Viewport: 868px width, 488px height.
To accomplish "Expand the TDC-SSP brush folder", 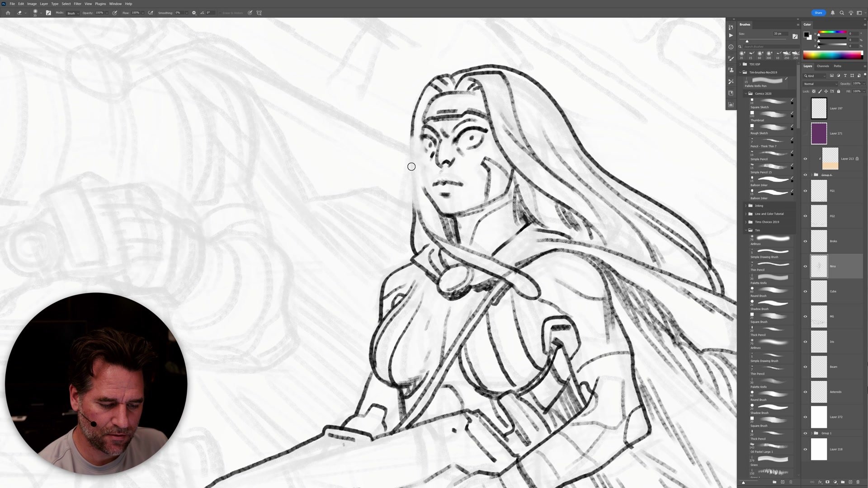I will click(741, 64).
